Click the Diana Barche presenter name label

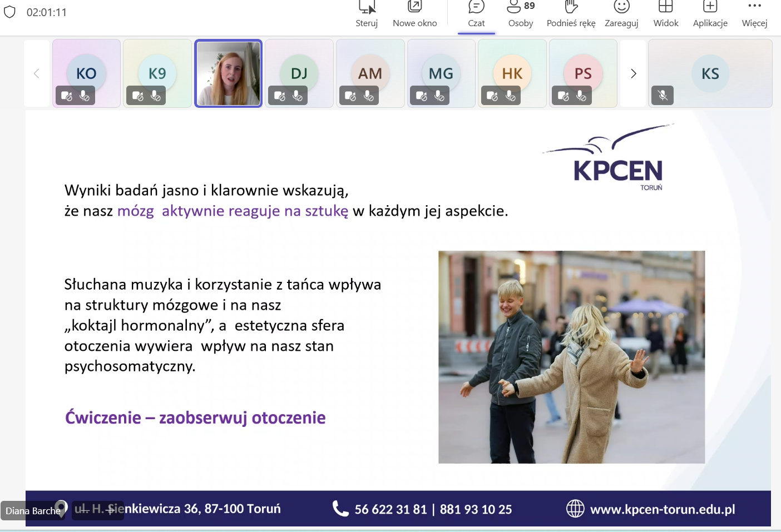(33, 511)
